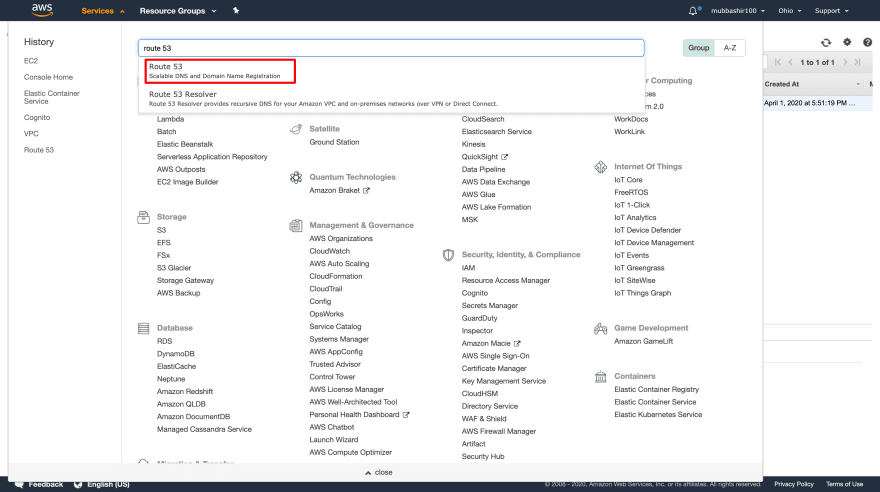Viewport: 880px width, 492px height.
Task: Open Cognito from History list
Action: [x=37, y=117]
